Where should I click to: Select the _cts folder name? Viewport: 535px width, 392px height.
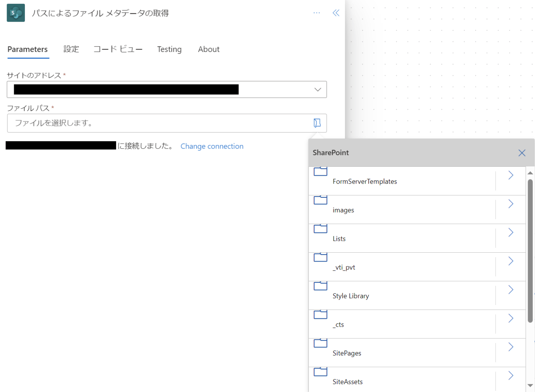(338, 324)
